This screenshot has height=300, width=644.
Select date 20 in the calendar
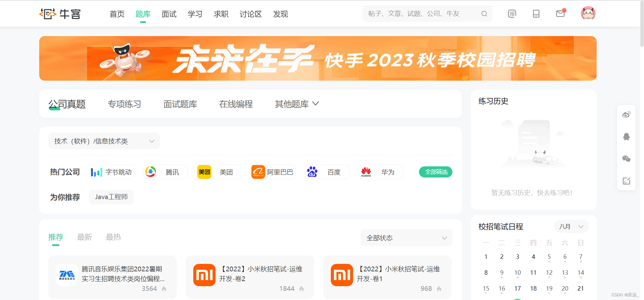[565, 289]
